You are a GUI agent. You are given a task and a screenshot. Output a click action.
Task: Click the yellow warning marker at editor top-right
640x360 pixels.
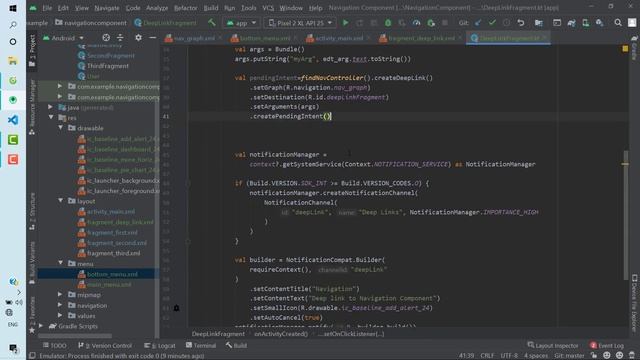click(x=625, y=49)
